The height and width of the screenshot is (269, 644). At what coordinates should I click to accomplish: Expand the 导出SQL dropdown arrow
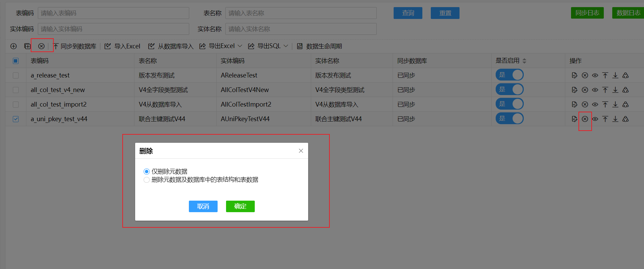(286, 46)
